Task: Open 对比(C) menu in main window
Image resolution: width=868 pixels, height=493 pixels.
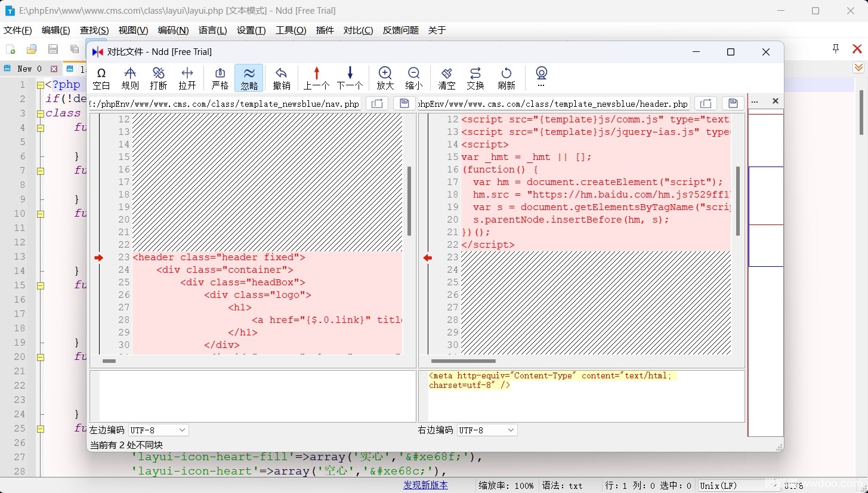Action: coord(358,30)
